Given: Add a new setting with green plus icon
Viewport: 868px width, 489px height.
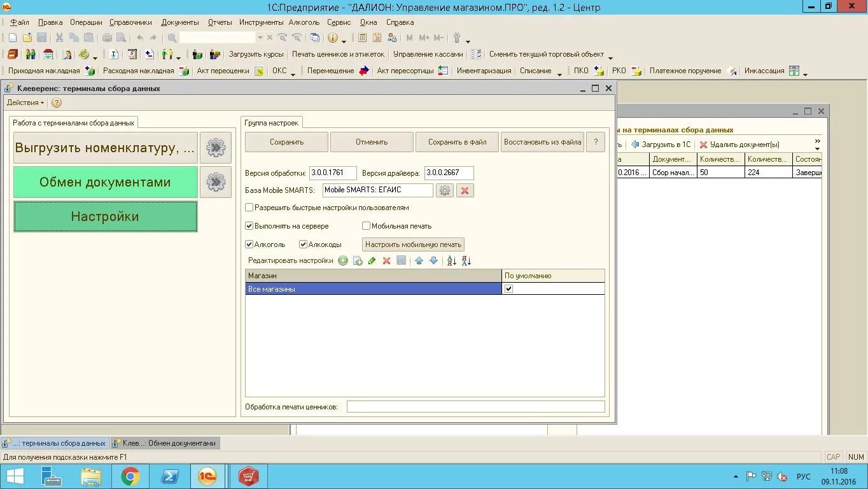Looking at the screenshot, I should 343,260.
